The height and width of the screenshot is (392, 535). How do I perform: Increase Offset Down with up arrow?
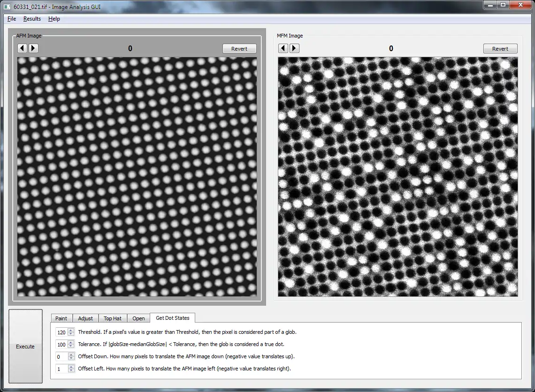tap(71, 354)
